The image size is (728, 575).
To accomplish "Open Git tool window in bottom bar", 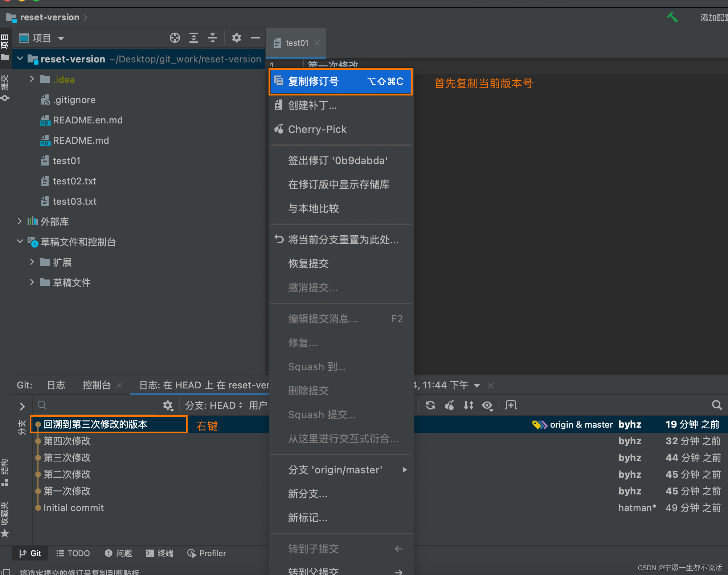I will (x=30, y=553).
